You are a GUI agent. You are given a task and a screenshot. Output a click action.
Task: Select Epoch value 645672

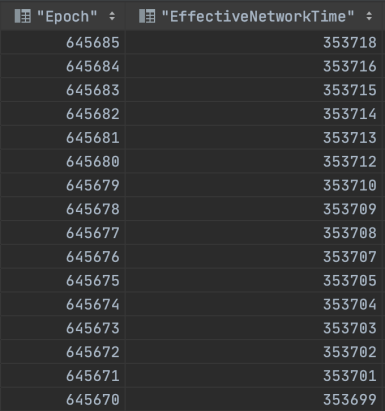coord(63,352)
